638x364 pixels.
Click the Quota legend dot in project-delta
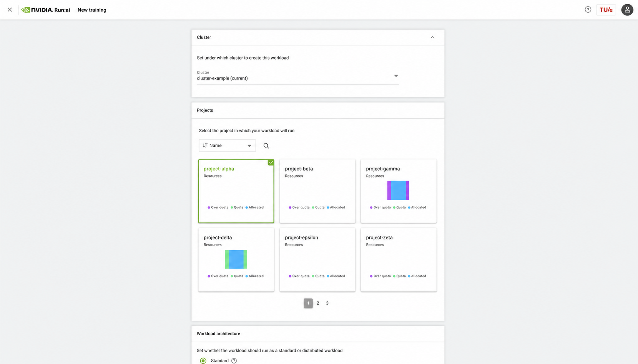pyautogui.click(x=232, y=276)
